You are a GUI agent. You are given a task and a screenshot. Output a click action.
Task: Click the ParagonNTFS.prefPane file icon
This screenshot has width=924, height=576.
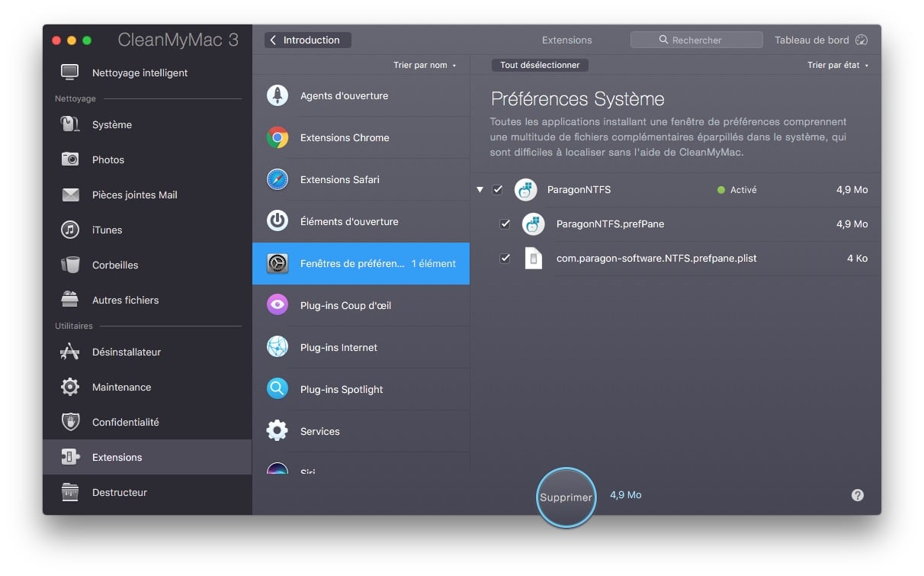coord(534,224)
